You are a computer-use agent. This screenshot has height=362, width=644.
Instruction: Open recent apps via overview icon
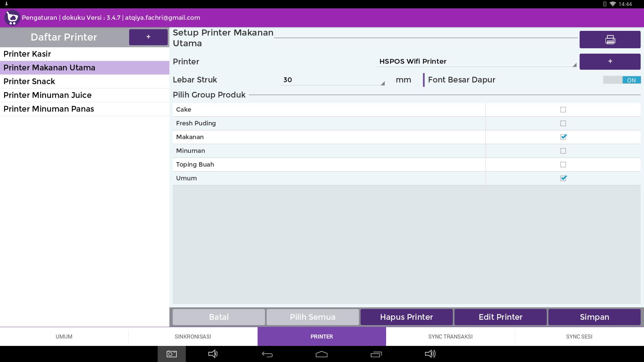(x=376, y=354)
